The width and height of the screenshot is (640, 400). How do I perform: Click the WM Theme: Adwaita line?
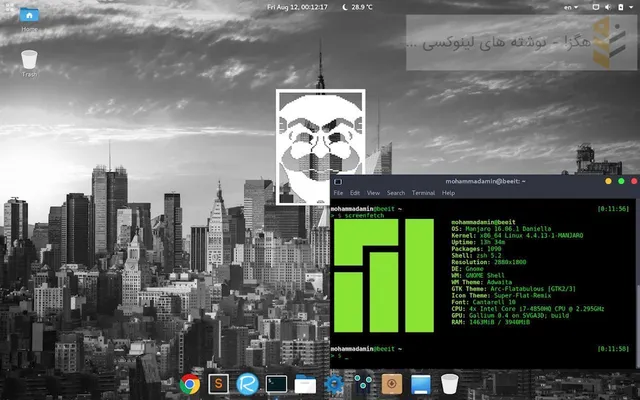481,282
